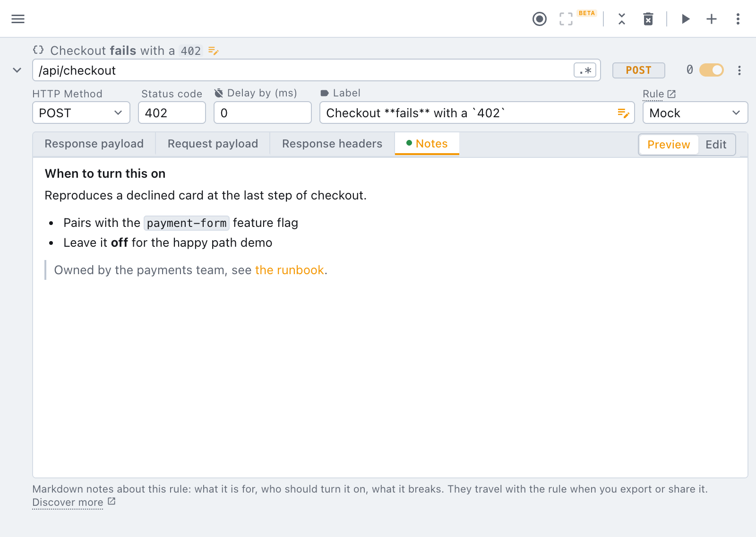Open the checkout rule kebab menu

click(x=739, y=70)
